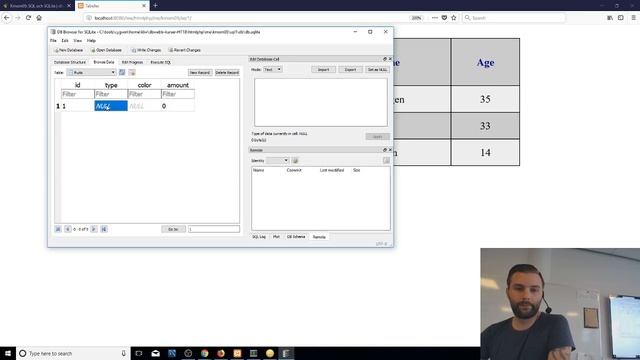Switch to the SQL Log bottom tab
The width and height of the screenshot is (640, 360).
[259, 237]
